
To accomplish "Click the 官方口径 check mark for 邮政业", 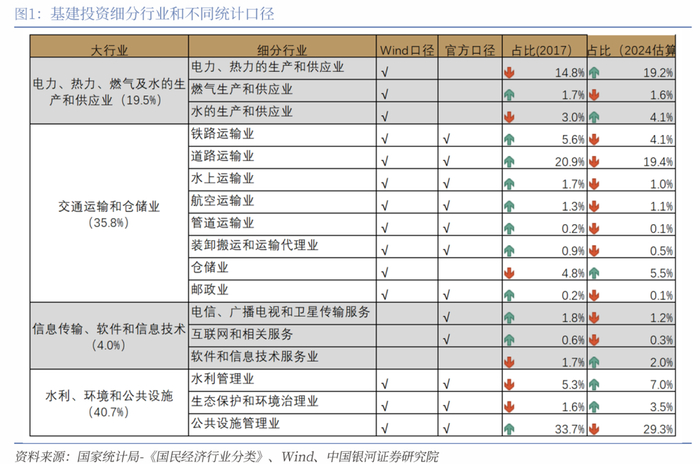I will point(446,295).
